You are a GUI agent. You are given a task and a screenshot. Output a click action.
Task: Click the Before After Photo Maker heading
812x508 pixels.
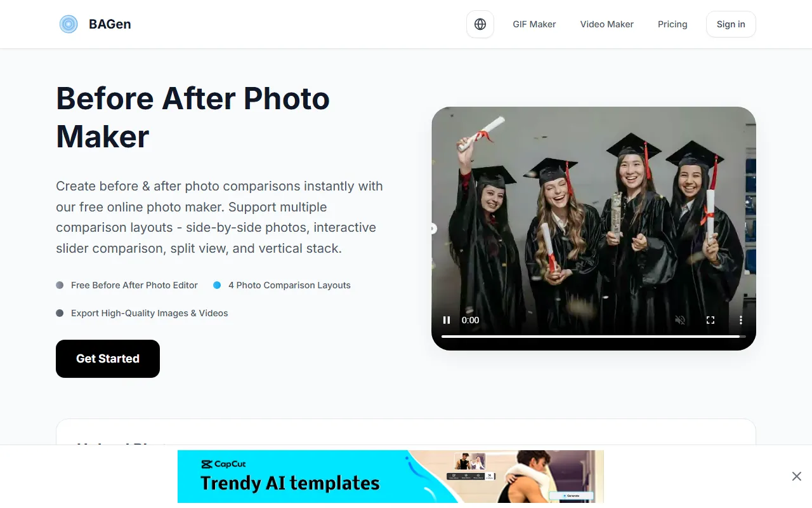tap(193, 117)
